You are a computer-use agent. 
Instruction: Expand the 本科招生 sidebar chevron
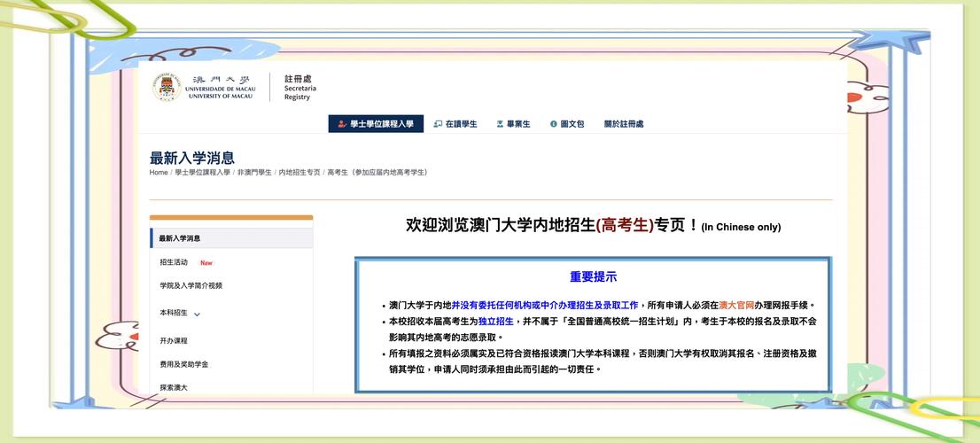click(x=197, y=315)
